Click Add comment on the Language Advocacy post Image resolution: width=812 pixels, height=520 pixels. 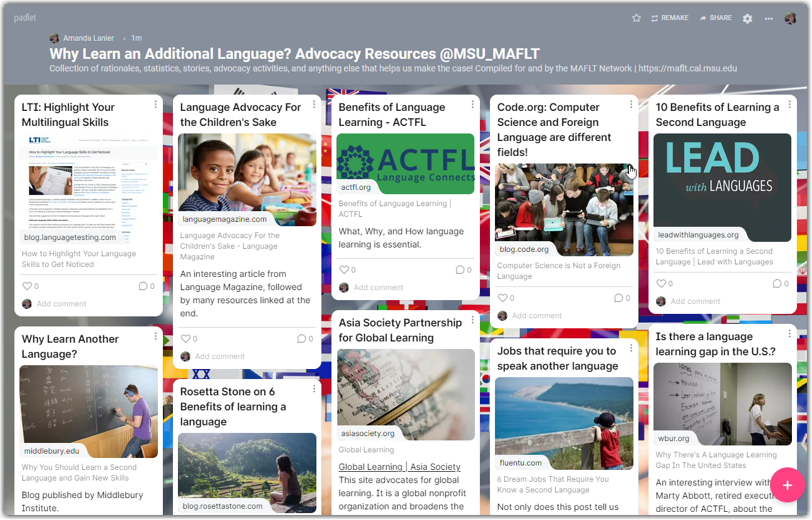click(220, 356)
